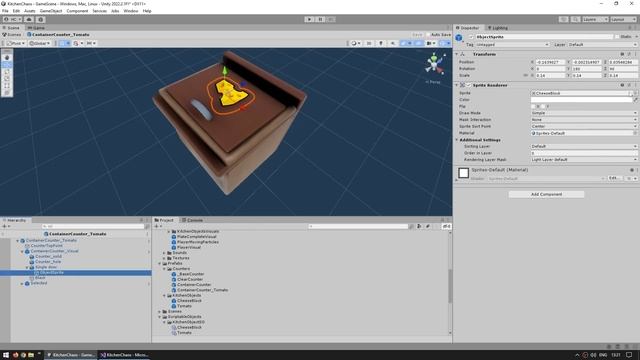Toggle the Flip Y checkbox
Viewport: 640px width, 360px height.
(543, 106)
